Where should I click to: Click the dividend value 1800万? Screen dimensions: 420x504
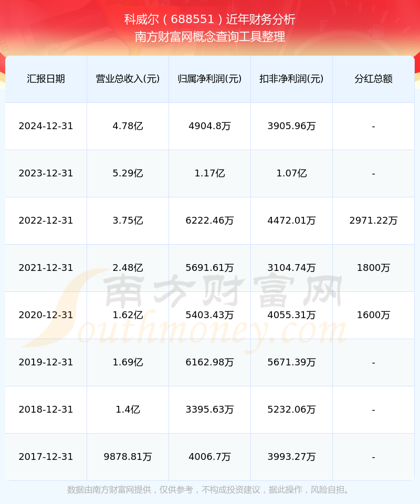click(373, 268)
